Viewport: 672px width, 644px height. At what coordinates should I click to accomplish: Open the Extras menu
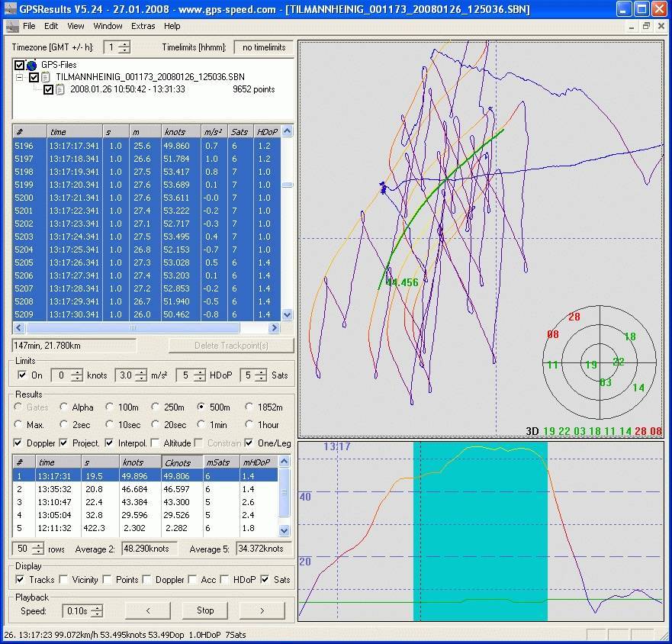143,25
